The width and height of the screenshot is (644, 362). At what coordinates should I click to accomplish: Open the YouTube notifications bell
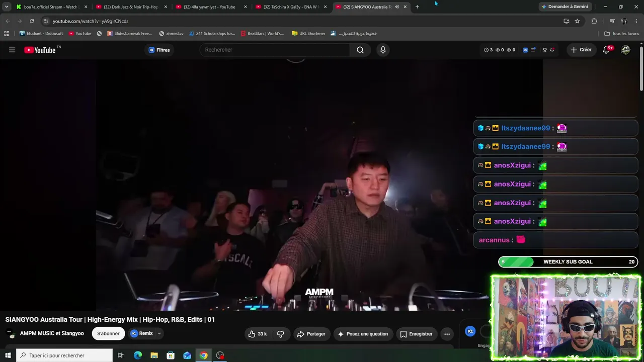tap(607, 50)
